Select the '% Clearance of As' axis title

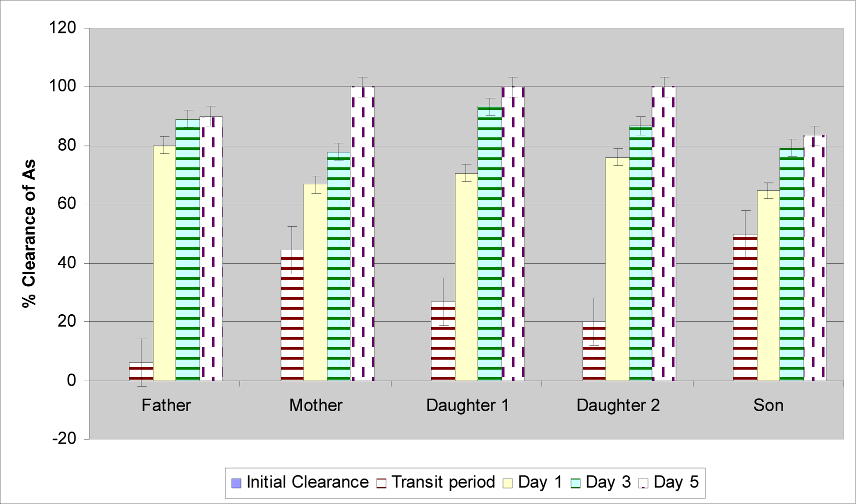pyautogui.click(x=29, y=233)
